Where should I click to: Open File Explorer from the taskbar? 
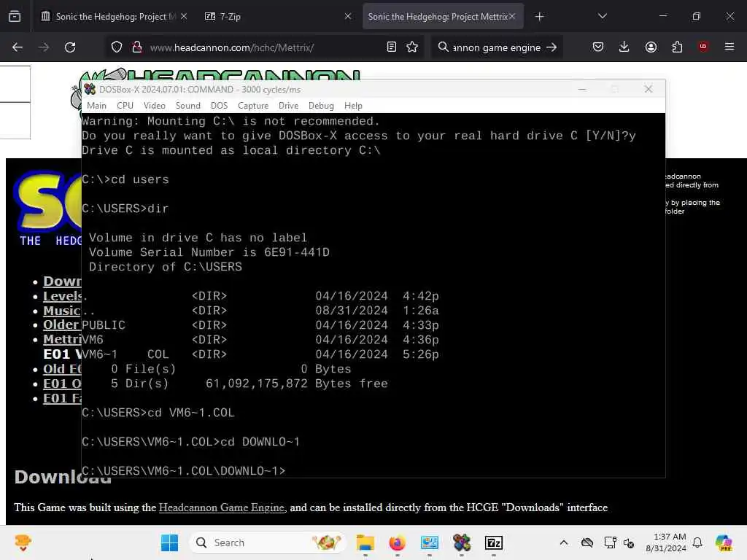tap(365, 542)
